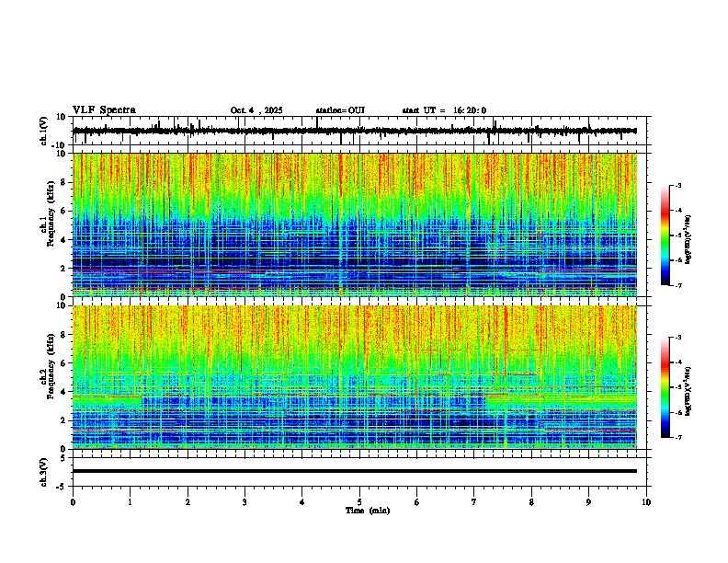Click inside the ch.1 spectrogram panel

355,224
